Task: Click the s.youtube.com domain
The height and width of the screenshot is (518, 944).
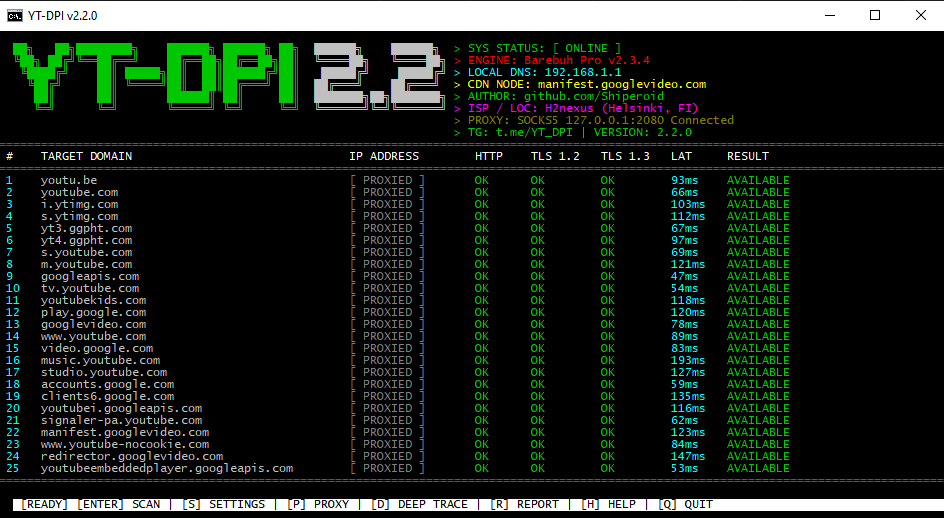Action: (x=87, y=252)
